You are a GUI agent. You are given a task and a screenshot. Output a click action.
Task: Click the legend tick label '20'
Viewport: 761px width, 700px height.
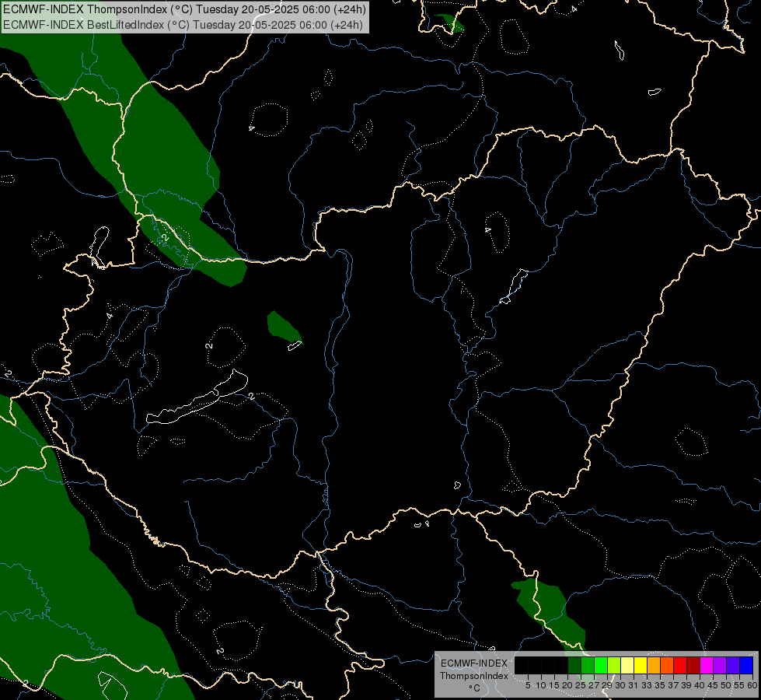click(x=567, y=685)
